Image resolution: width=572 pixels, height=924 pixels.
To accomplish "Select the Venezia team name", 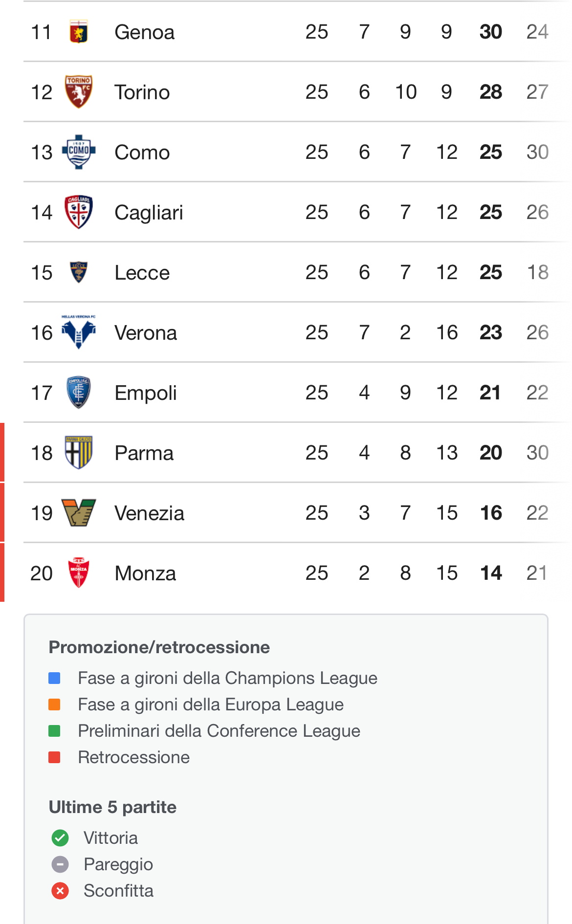I will pos(149,513).
